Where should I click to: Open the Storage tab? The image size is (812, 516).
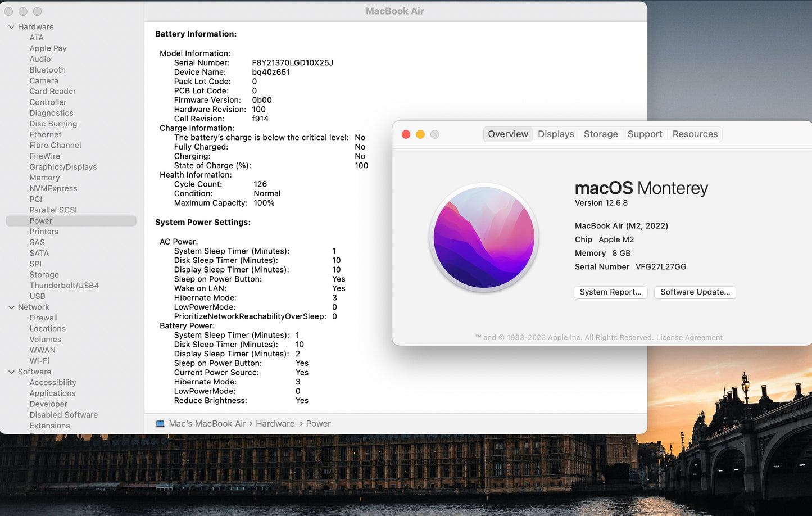click(x=600, y=134)
